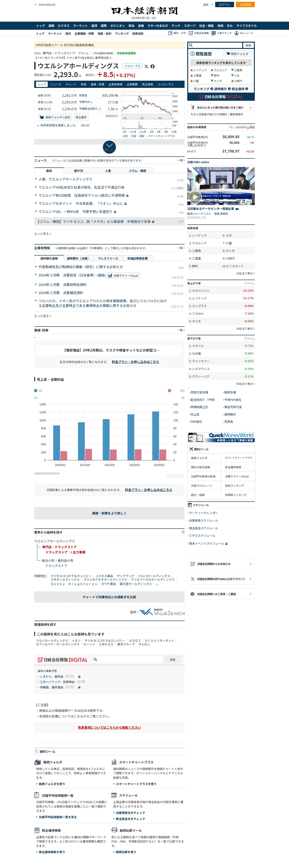This screenshot has height=868, width=289.
Task: Click the magnifier icon in sidebar search
Action: (x=191, y=45)
